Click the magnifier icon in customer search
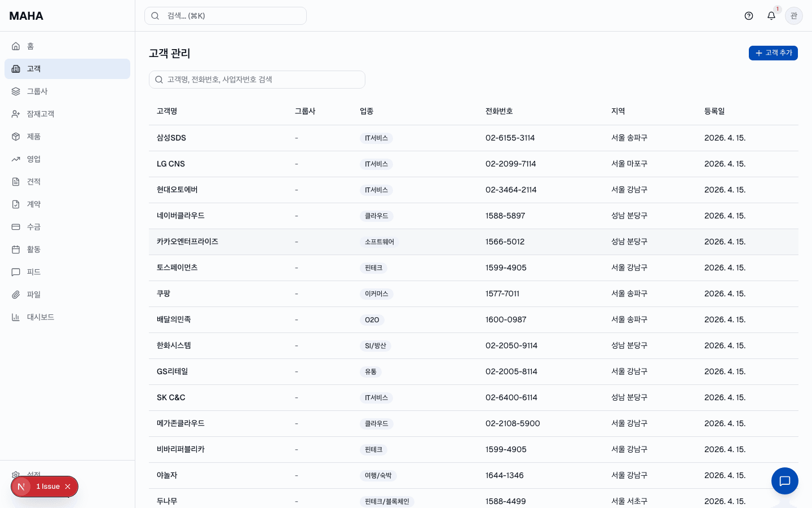The height and width of the screenshot is (508, 812). click(159, 80)
